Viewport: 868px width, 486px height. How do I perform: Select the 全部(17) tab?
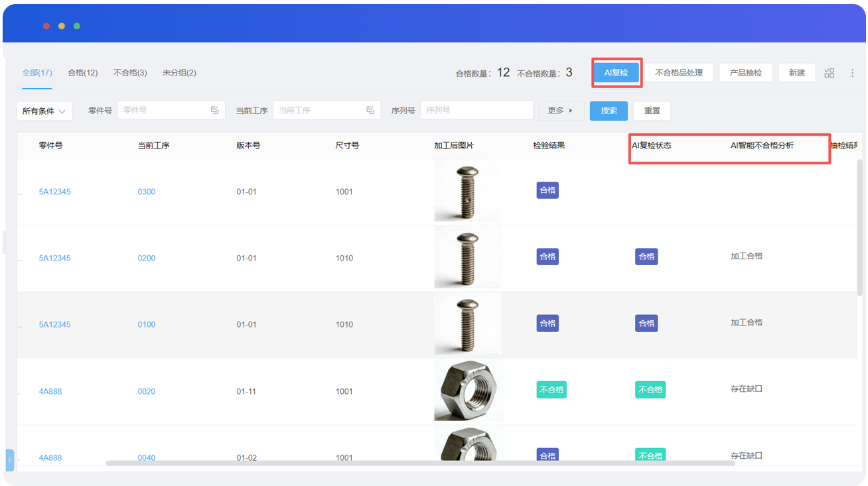(x=37, y=73)
